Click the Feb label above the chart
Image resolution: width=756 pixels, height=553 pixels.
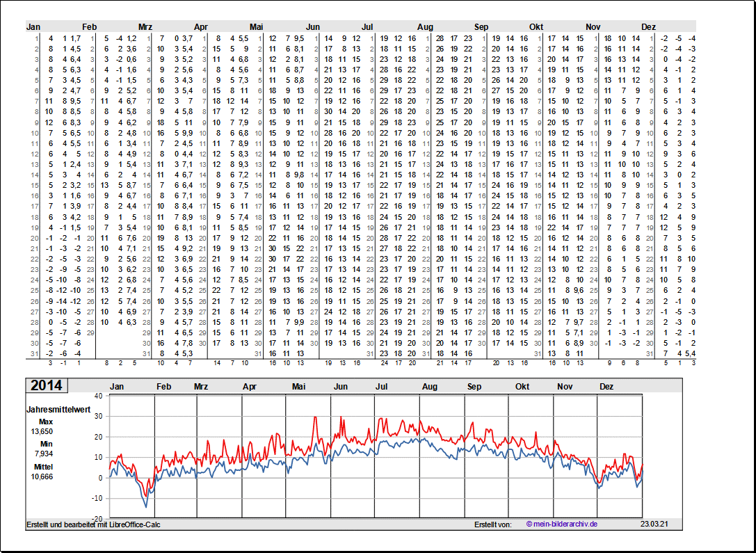163,386
